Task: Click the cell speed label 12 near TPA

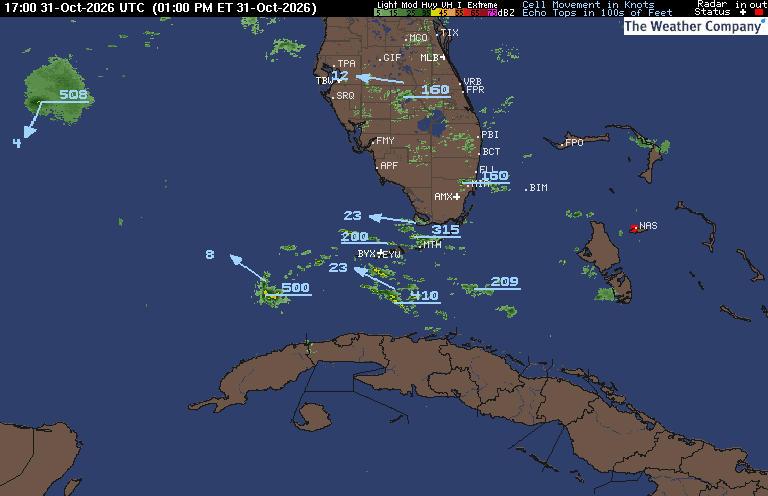Action: point(340,75)
